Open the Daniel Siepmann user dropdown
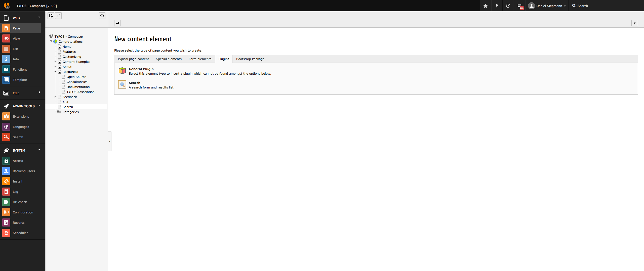Image resolution: width=644 pixels, height=271 pixels. 548,6
